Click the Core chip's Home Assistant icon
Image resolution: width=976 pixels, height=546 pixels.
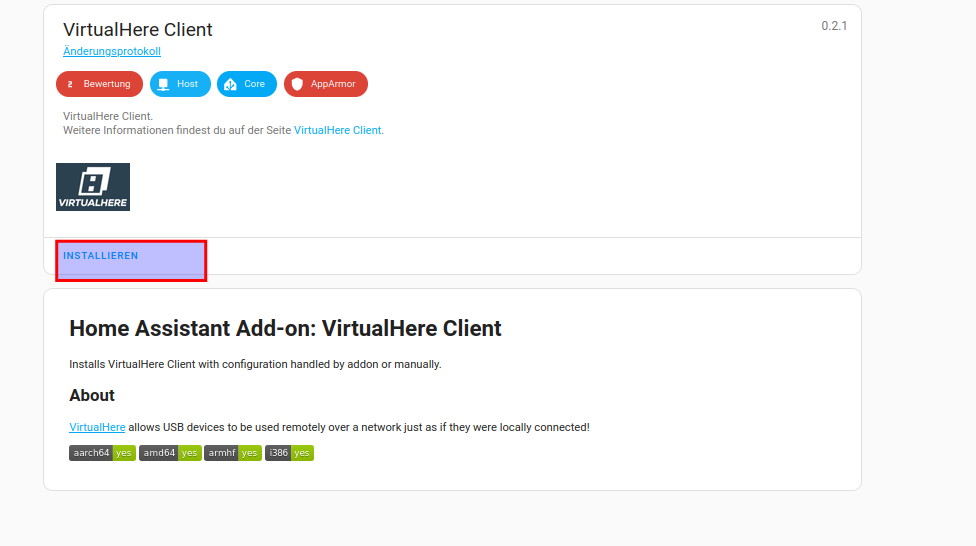click(230, 85)
